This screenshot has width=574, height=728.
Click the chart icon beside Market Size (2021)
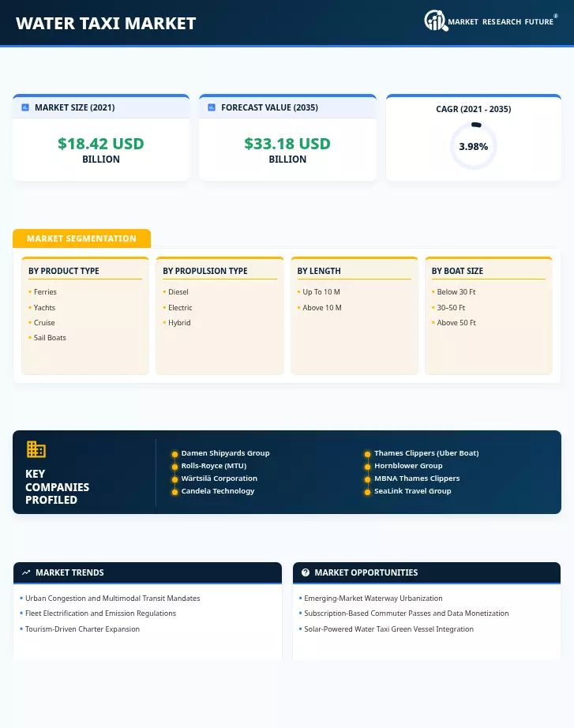25,107
